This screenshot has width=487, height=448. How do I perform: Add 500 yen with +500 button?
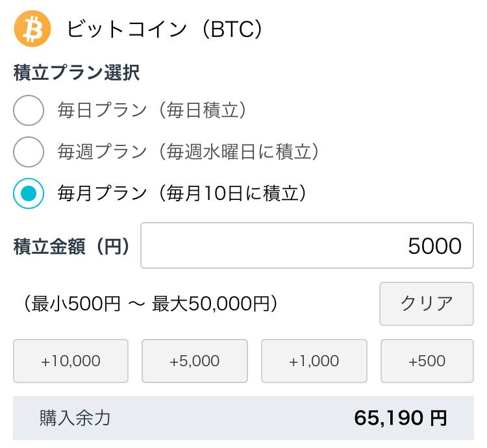click(427, 361)
